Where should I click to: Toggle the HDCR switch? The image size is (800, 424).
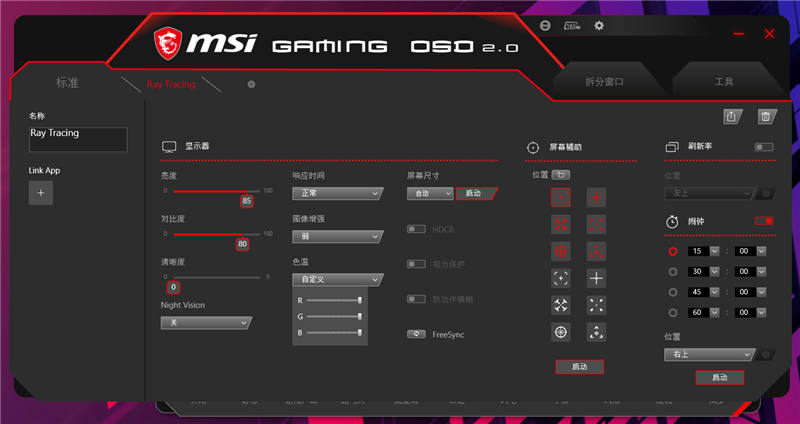pos(416,229)
